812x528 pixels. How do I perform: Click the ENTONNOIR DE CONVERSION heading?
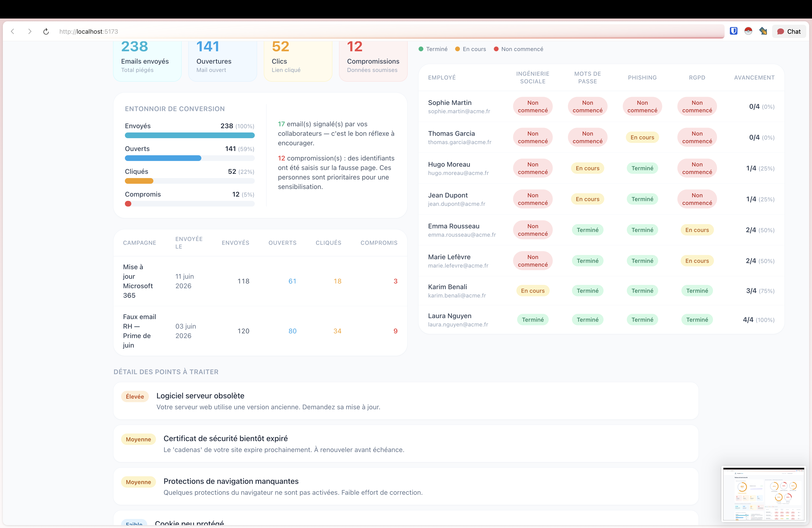[175, 109]
